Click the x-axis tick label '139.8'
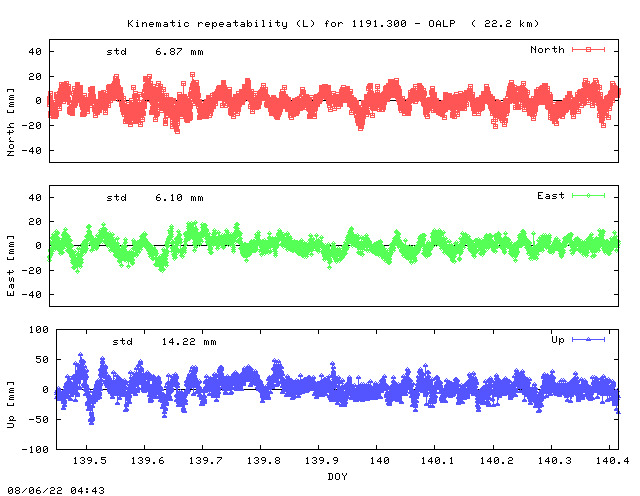640x496 pixels. (264, 461)
